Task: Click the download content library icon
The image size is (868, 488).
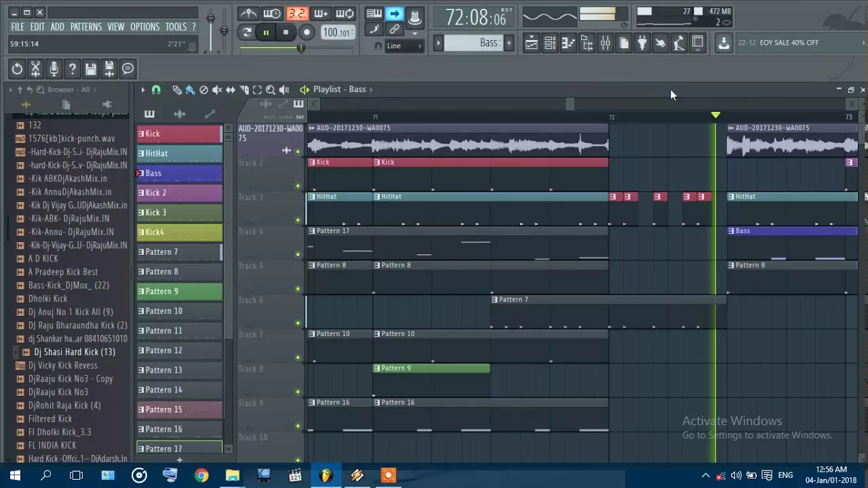Action: click(724, 43)
